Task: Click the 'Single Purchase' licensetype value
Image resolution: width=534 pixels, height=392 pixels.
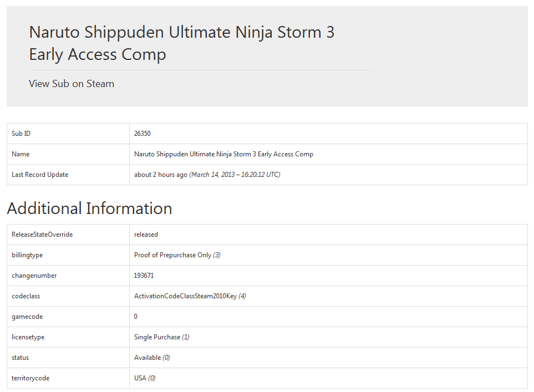Action: [157, 337]
